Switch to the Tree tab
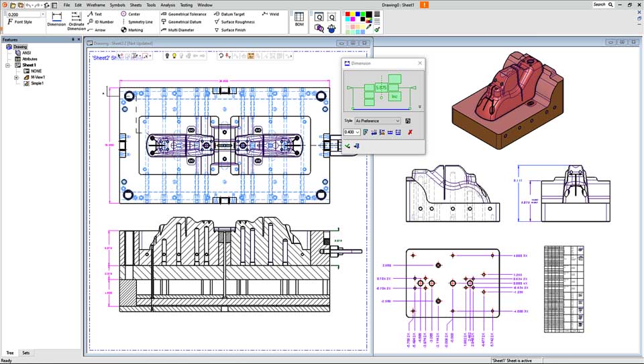 tap(10, 353)
